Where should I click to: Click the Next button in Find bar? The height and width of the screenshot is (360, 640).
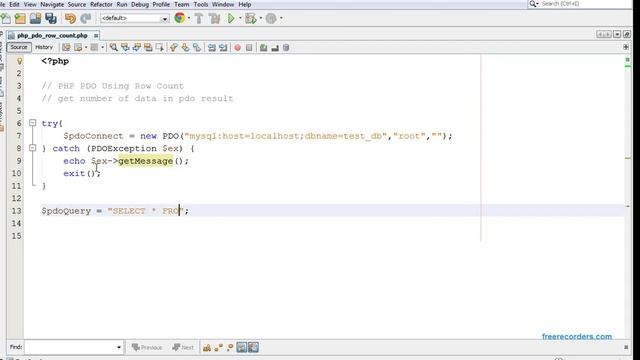pos(183,347)
